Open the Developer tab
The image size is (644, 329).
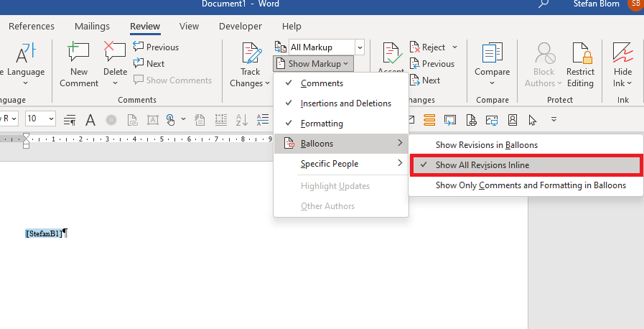click(x=241, y=27)
